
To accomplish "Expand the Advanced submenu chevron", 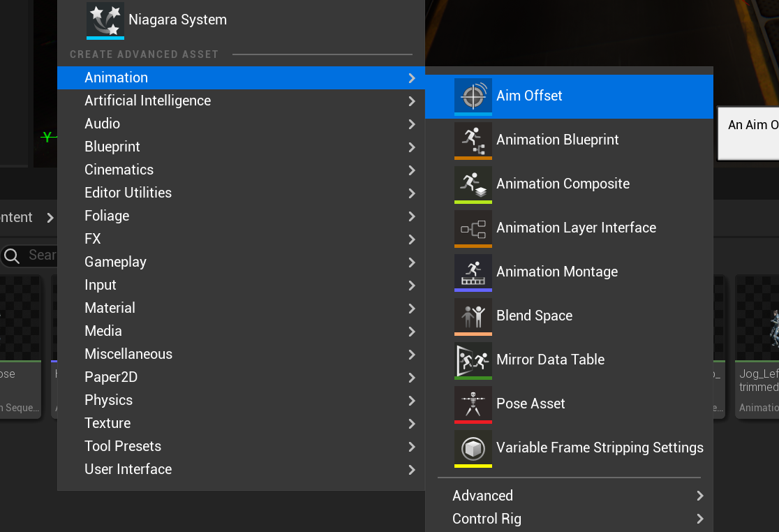I will click(x=700, y=496).
